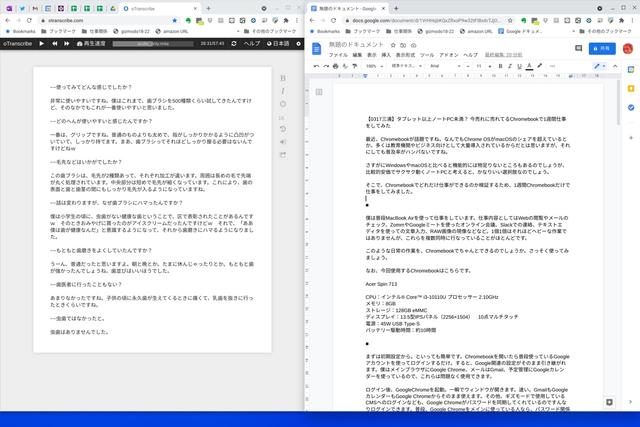Open the 仕事関係 bookmark folder in the left window

[94, 31]
